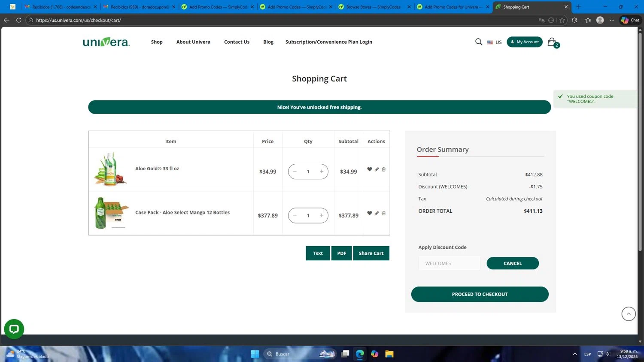Open the site search magnifier icon
This screenshot has width=644, height=362.
point(479,42)
